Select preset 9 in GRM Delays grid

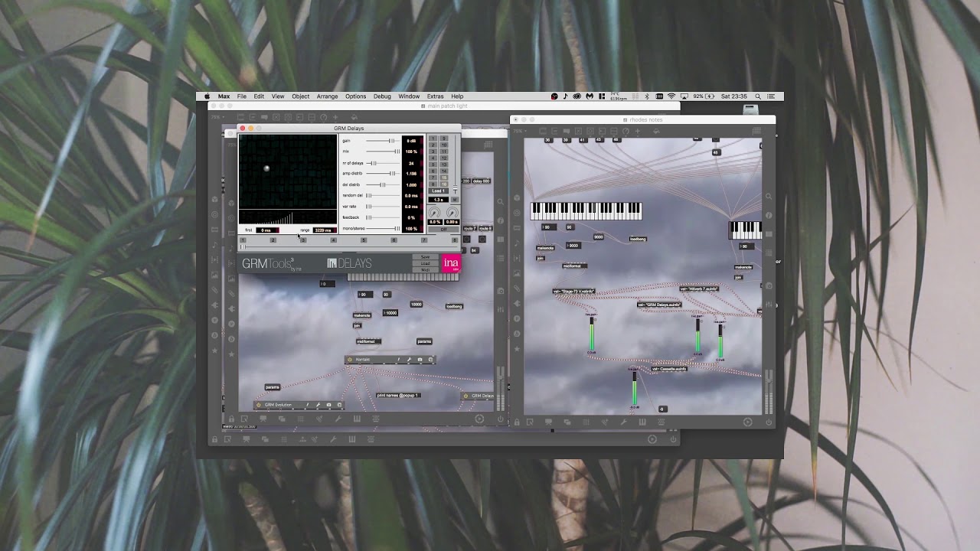click(444, 139)
